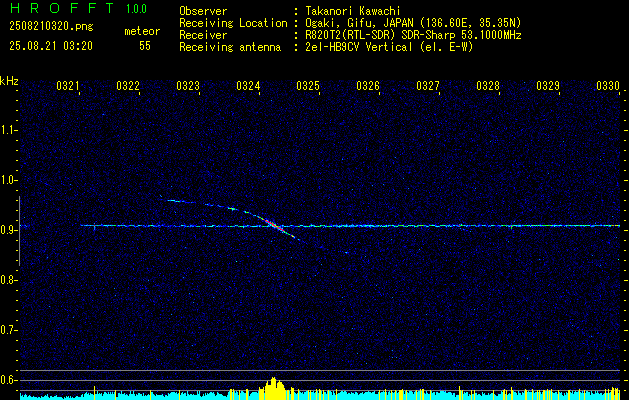The width and height of the screenshot is (629, 400).
Task: Click the 0325 time marker
Action: point(308,85)
